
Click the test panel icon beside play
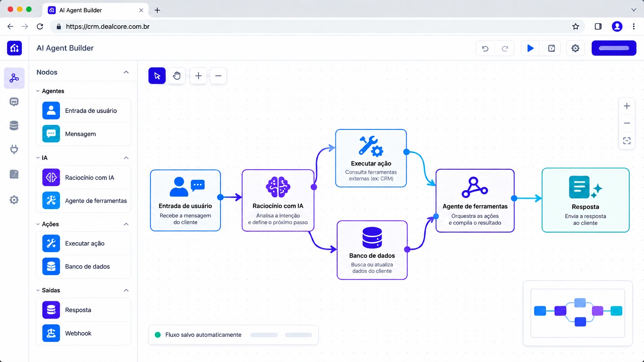pos(552,48)
